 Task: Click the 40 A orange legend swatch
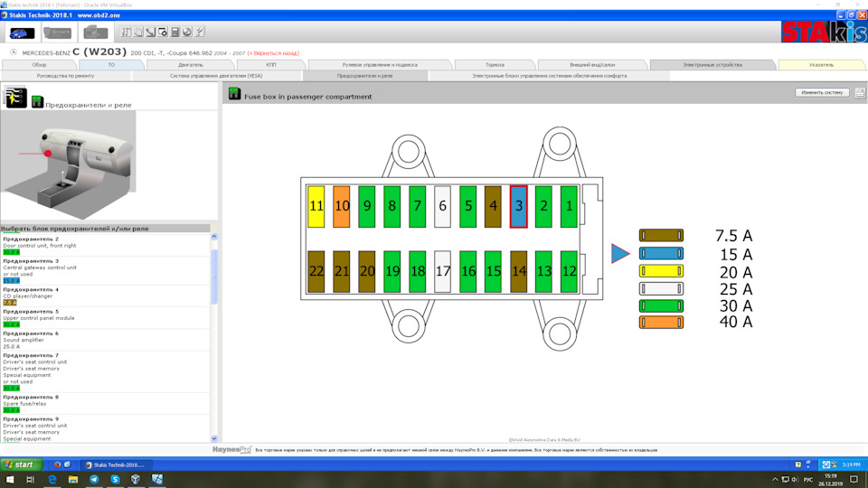[661, 322]
